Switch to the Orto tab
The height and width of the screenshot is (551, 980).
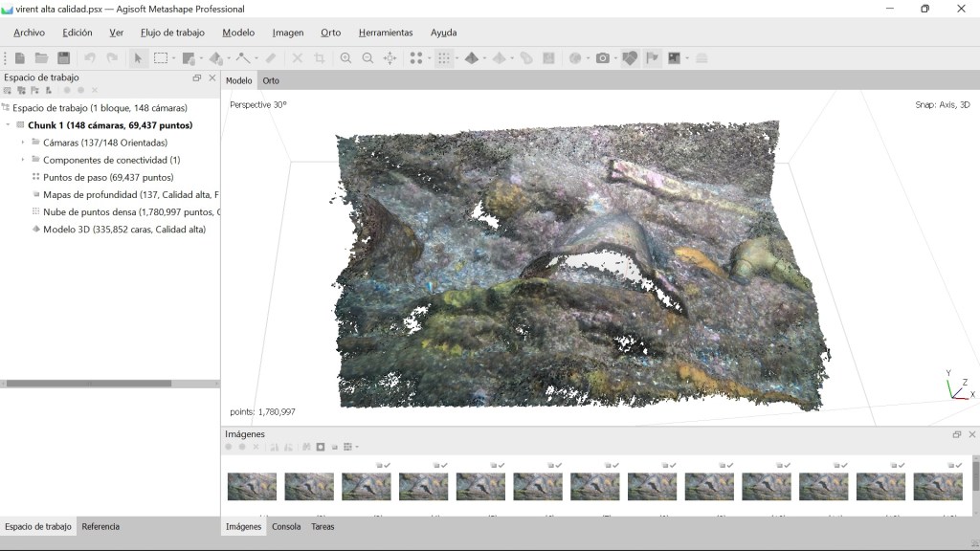click(271, 80)
